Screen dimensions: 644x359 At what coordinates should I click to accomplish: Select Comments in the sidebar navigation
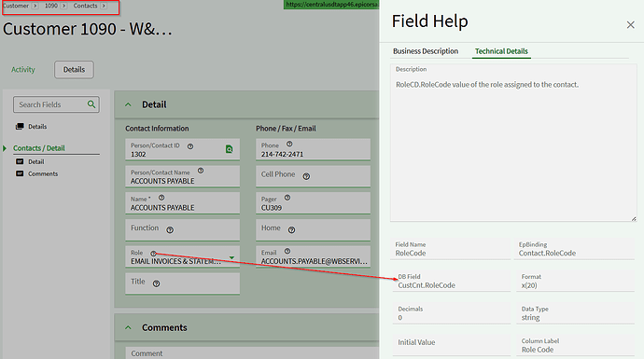(x=43, y=174)
